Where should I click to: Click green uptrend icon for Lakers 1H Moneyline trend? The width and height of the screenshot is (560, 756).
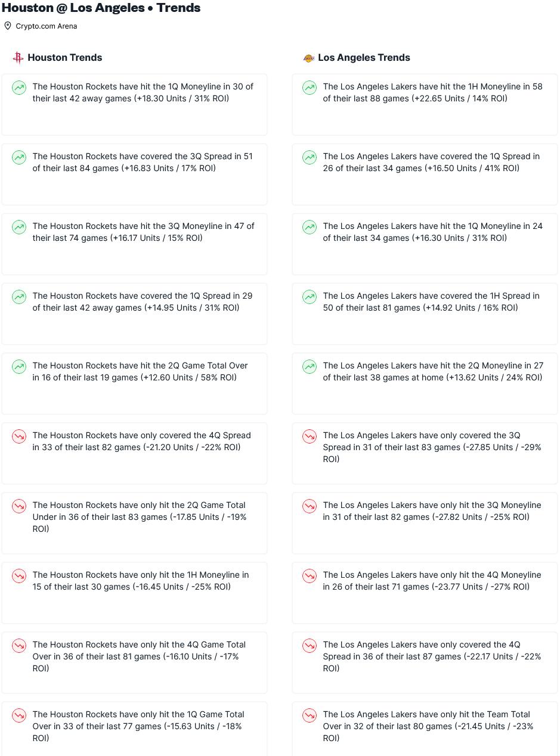click(310, 88)
